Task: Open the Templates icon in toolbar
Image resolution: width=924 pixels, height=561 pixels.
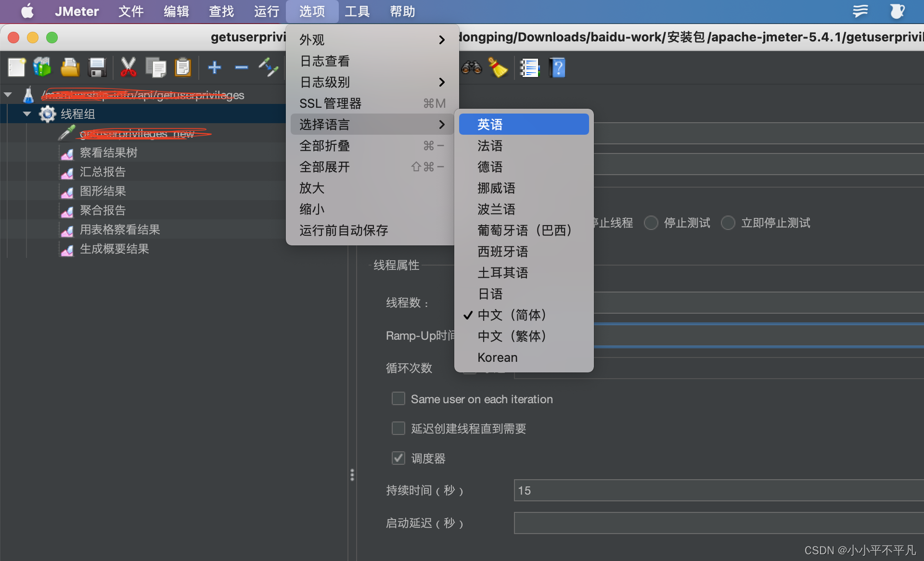Action: (42, 67)
